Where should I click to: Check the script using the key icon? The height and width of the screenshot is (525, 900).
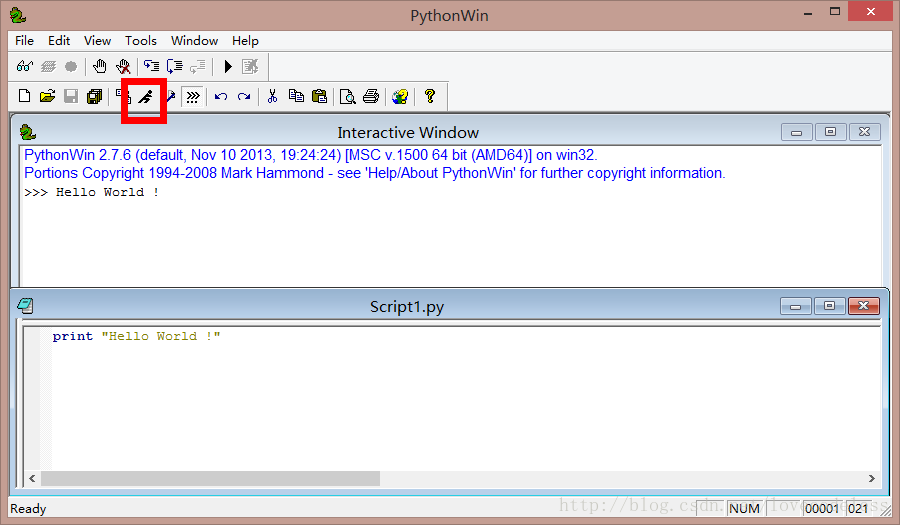[170, 96]
